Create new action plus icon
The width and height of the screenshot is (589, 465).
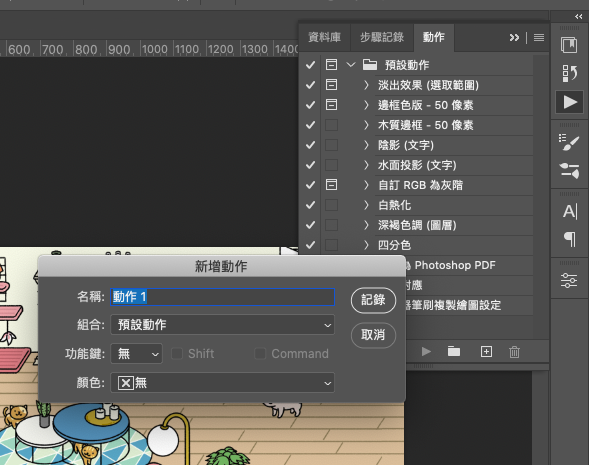tap(486, 352)
